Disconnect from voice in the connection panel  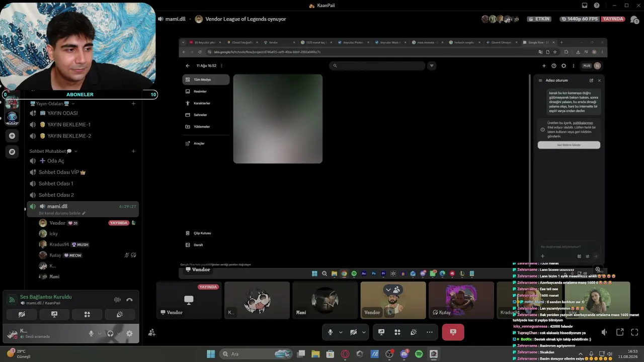click(x=129, y=300)
